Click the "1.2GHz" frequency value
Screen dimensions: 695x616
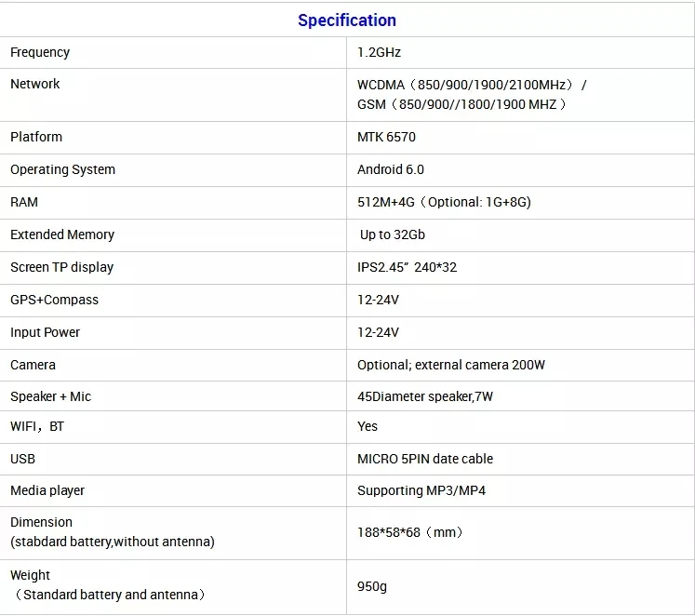[x=379, y=52]
